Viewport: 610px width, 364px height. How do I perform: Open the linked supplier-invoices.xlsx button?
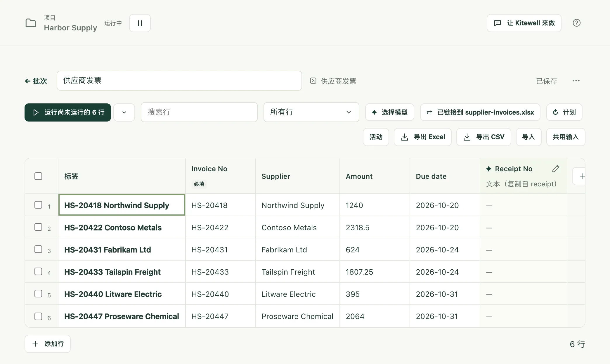click(x=480, y=112)
